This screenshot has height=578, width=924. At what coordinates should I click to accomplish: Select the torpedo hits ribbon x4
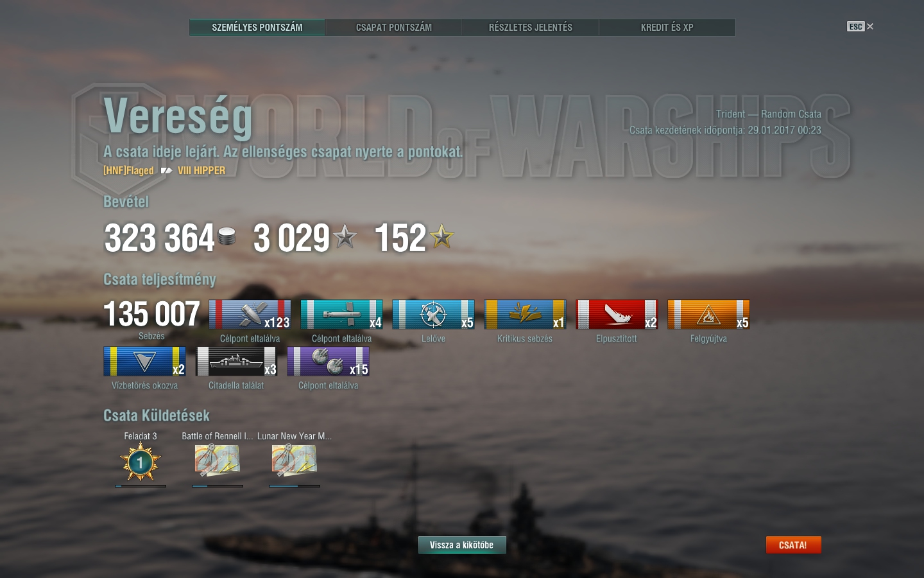coord(341,315)
